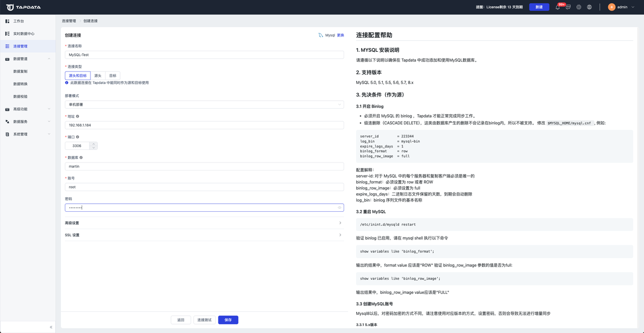This screenshot has height=333, width=644.
Task: Select 源头 connection type
Action: click(x=98, y=75)
